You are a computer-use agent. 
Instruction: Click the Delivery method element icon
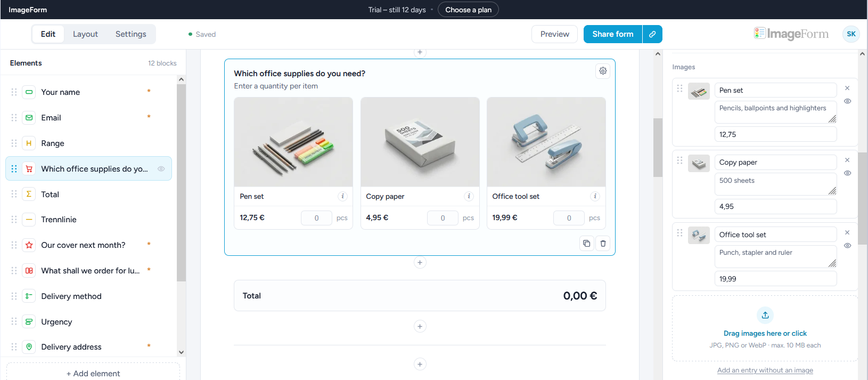[29, 296]
